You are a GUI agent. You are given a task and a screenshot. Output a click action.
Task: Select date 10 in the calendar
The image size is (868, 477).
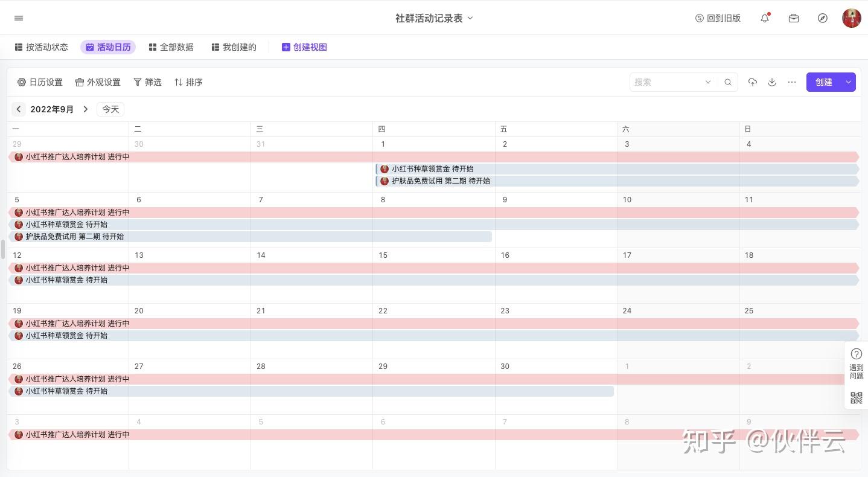627,200
